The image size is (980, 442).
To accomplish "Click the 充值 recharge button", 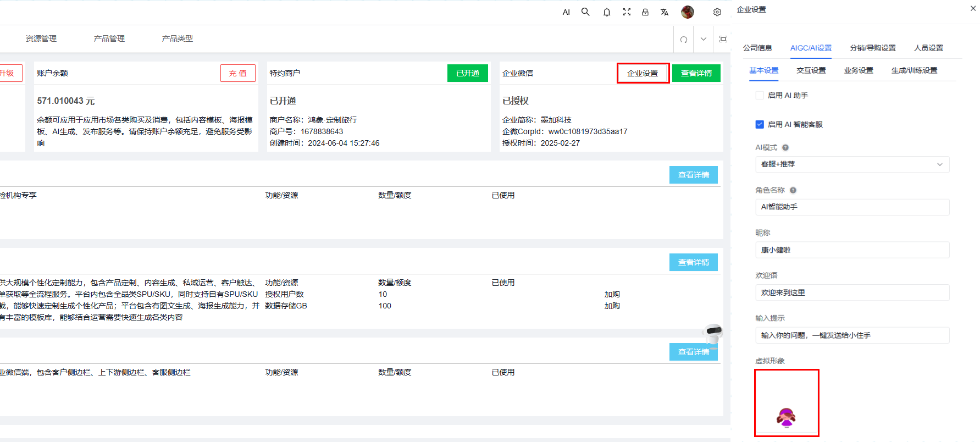I will pyautogui.click(x=237, y=73).
